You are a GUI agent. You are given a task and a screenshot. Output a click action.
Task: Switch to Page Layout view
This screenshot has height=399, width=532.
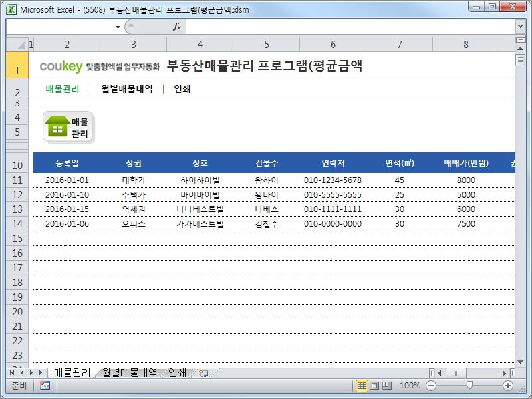[x=374, y=386]
